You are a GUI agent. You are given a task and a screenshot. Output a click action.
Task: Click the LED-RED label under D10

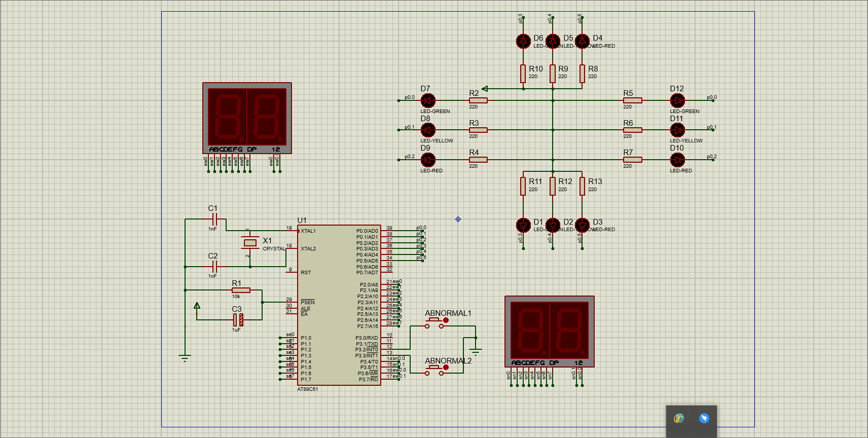point(681,171)
